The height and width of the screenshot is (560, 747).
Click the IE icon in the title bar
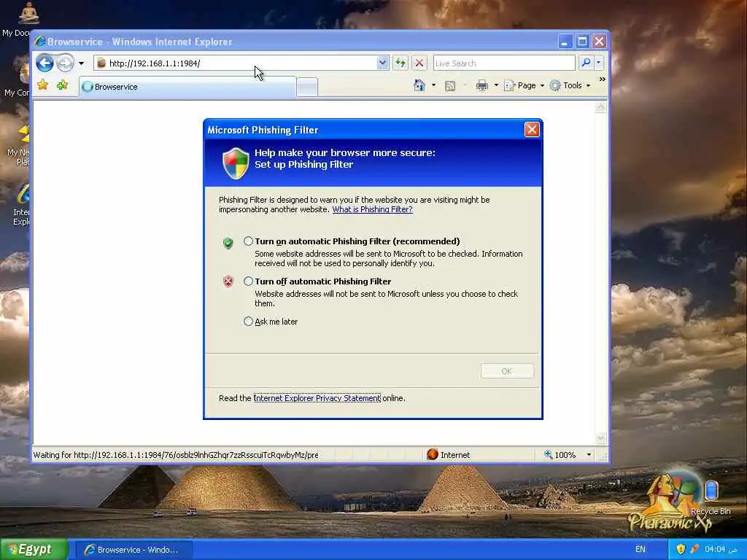(40, 42)
